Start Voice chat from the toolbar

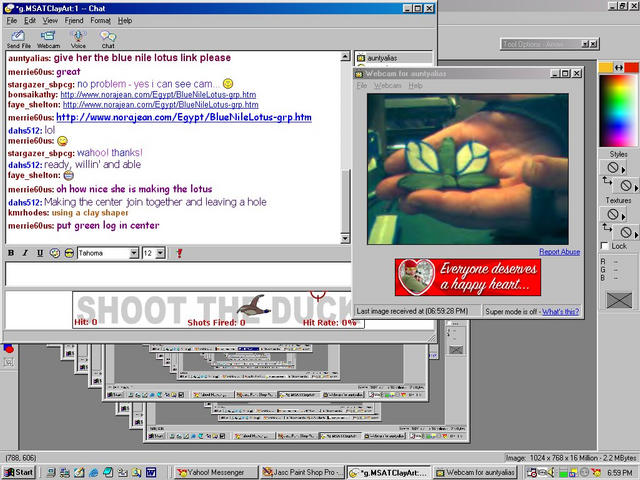coord(78,40)
